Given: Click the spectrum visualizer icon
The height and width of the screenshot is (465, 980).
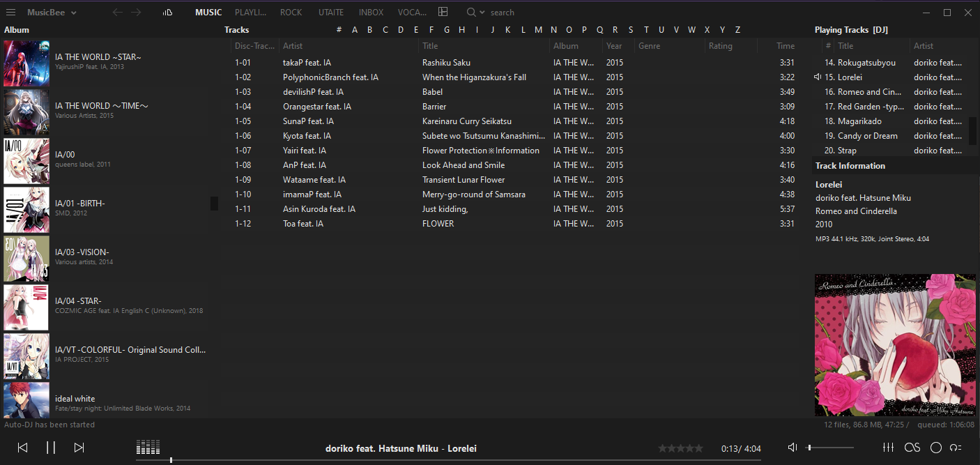Looking at the screenshot, I should (148, 448).
